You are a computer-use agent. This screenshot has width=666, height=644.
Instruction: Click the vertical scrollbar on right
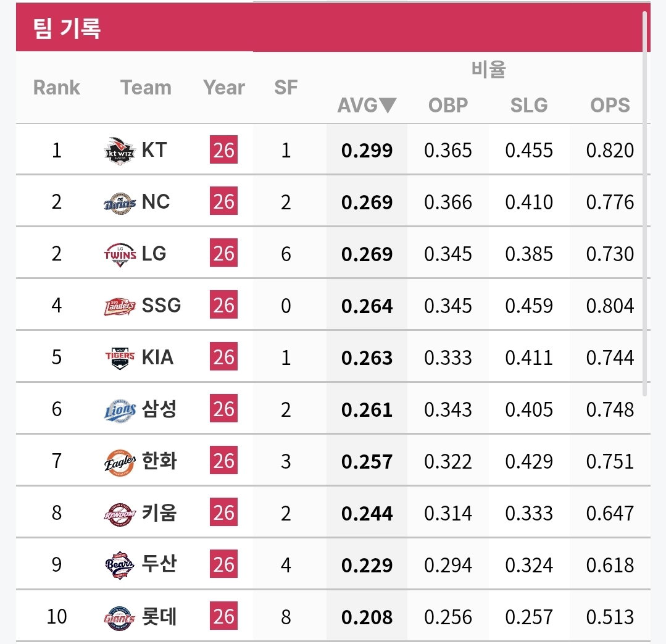click(x=644, y=204)
